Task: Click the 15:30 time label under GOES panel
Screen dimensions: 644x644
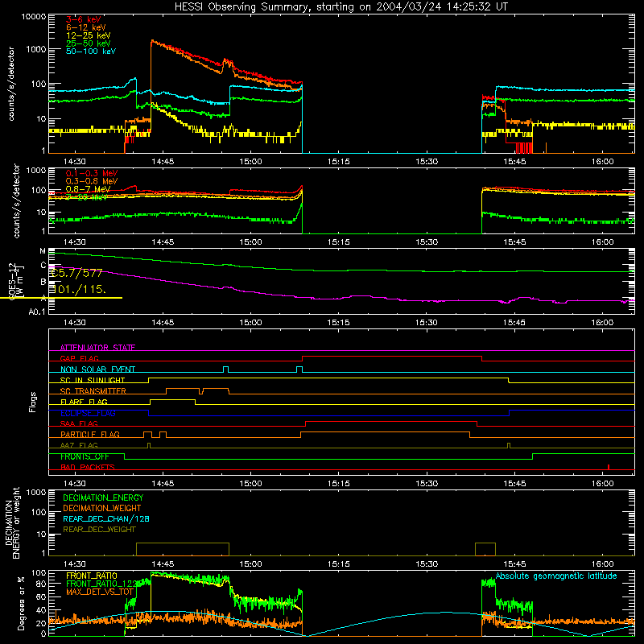Action: click(x=427, y=323)
